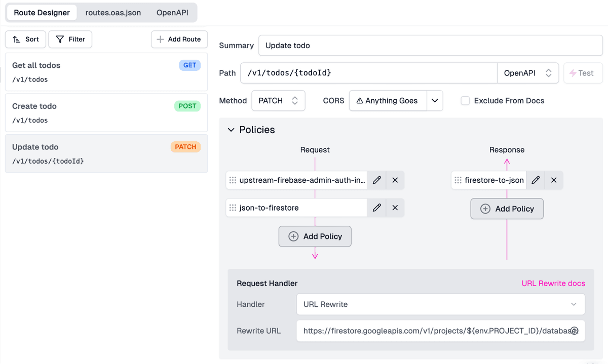This screenshot has width=608, height=364.
Task: Open the URL Rewrite docs link
Action: [553, 283]
